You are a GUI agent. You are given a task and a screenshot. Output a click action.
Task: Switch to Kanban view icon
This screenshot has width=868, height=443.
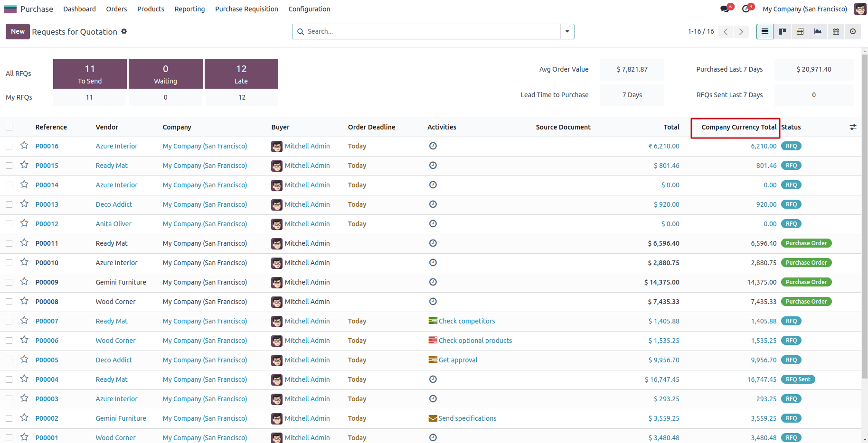click(x=783, y=31)
